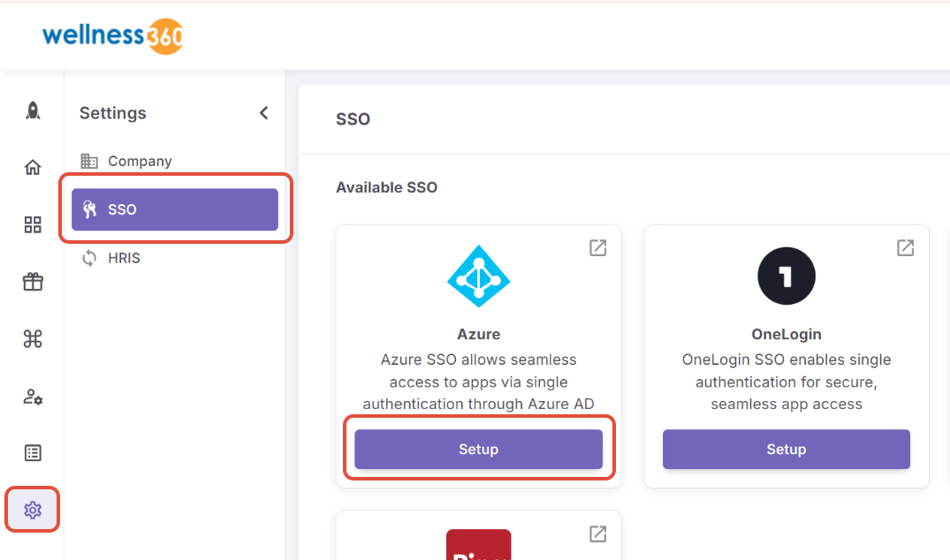Screen dimensions: 950x560
Task: Click the Company building icon
Action: (x=89, y=161)
